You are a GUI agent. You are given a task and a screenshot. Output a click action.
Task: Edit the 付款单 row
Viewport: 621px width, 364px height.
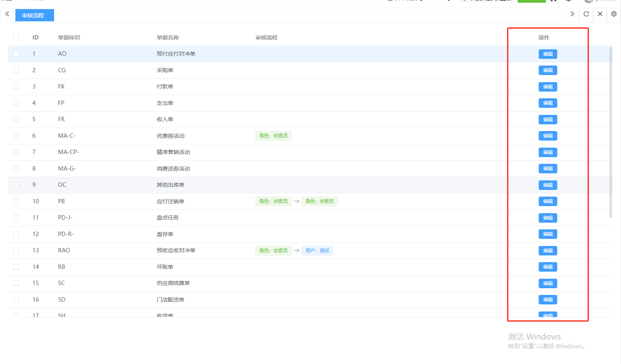[548, 87]
